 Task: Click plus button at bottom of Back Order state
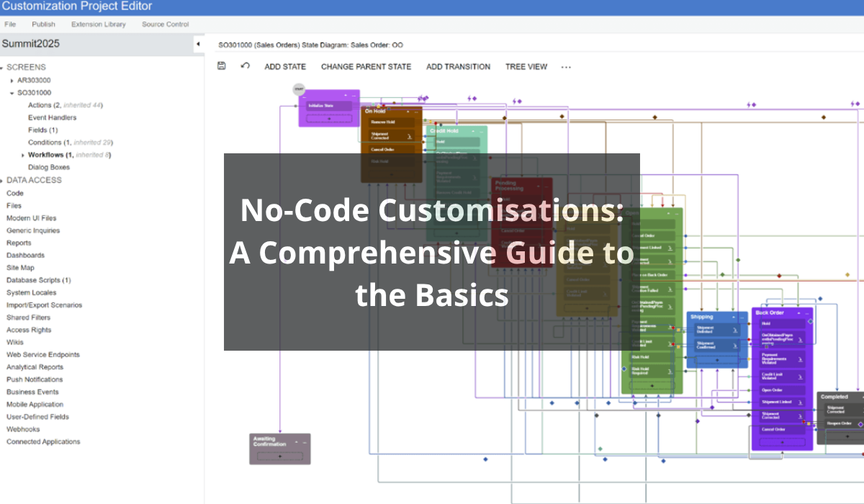[x=782, y=442]
